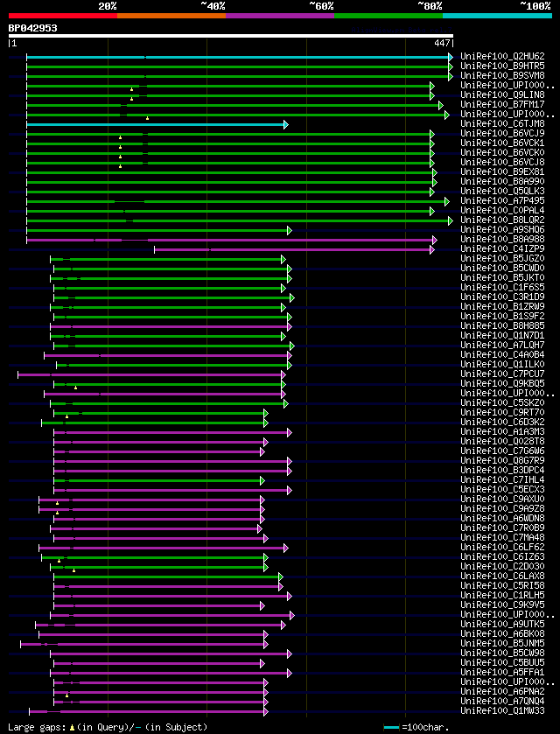Click the orange ~40% identity legend segment

click(171, 16)
